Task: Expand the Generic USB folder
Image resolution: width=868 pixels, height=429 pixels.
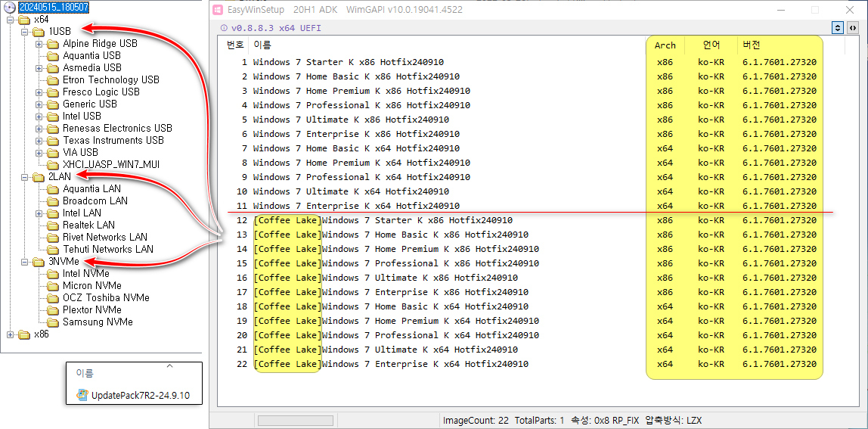Action: (x=39, y=104)
